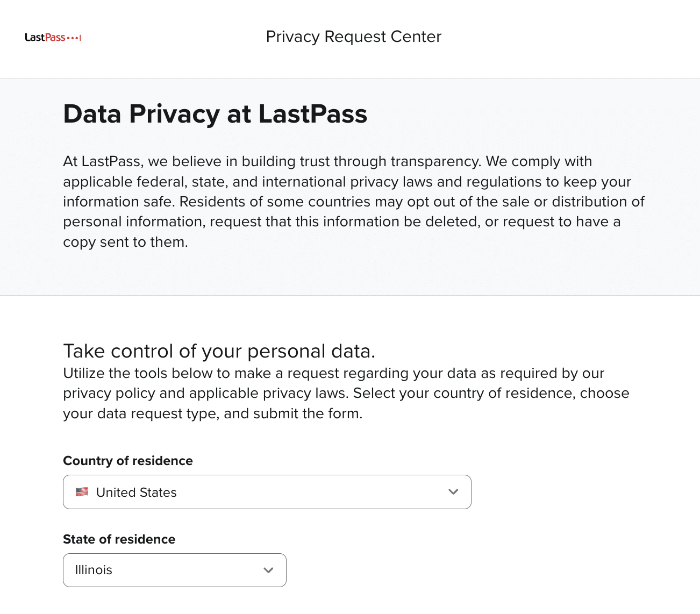Screen dimensions: 700x614
Task: Open the State of residence dropdown
Action: click(175, 570)
